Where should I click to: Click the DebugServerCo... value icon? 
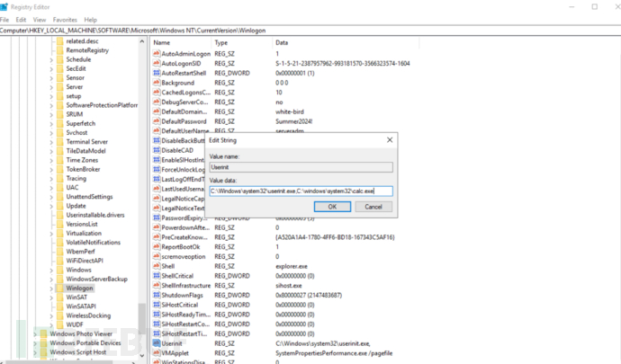coord(157,102)
